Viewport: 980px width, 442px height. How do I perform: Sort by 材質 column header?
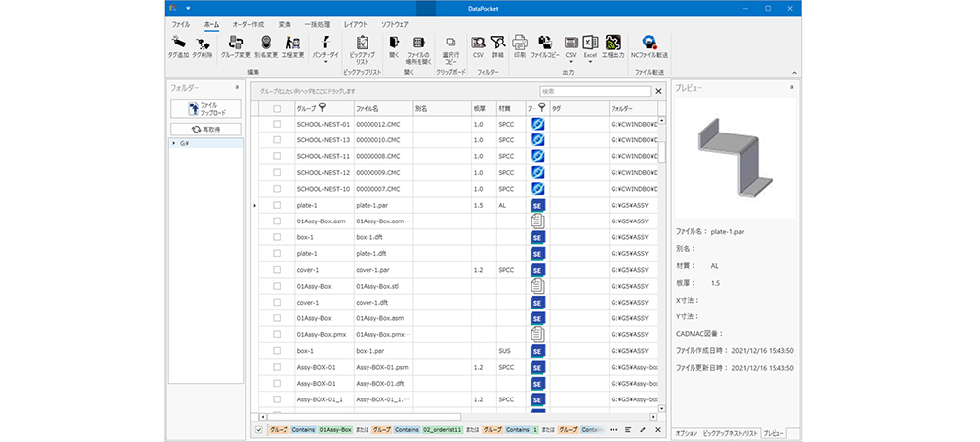(x=511, y=108)
